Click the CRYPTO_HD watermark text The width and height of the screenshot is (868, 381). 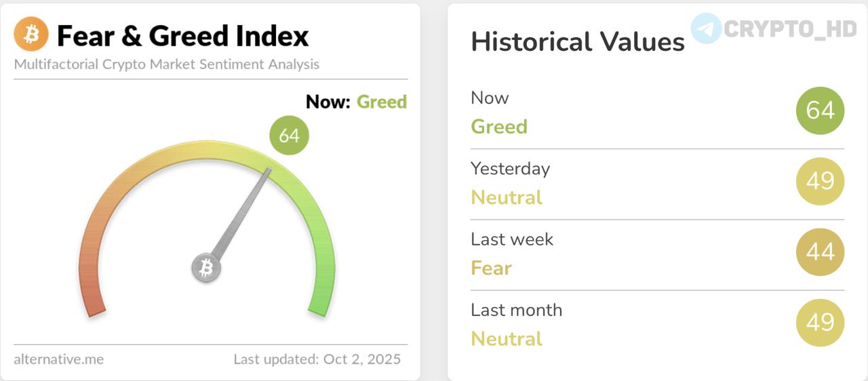coord(791,29)
